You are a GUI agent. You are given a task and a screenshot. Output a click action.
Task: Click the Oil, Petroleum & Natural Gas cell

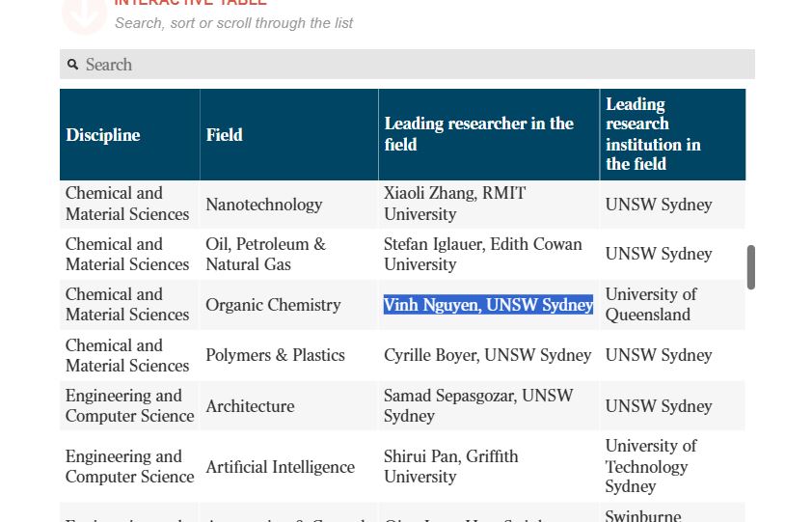click(265, 254)
